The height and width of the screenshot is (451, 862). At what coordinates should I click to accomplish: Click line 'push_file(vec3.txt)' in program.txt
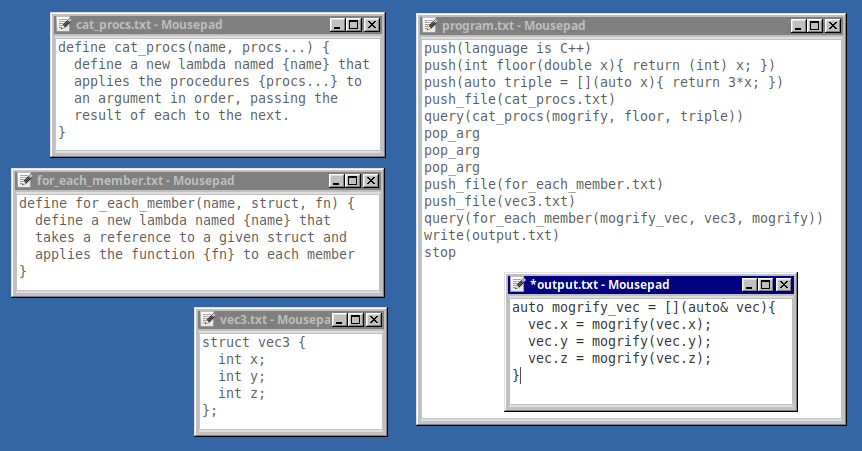click(x=499, y=201)
